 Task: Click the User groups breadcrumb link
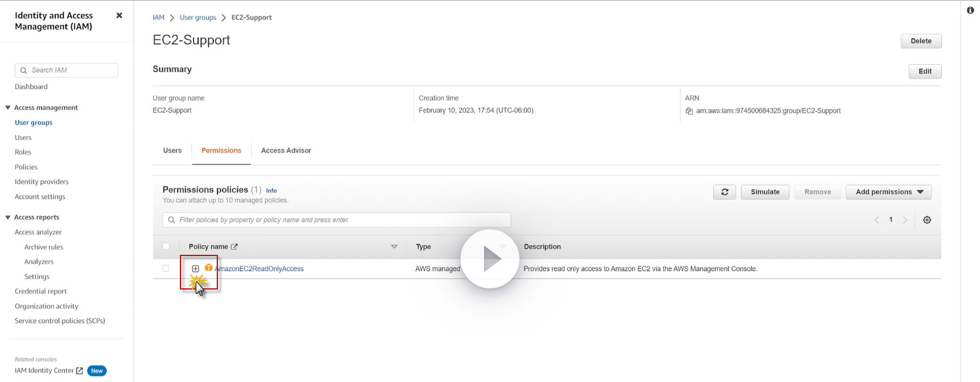point(198,18)
